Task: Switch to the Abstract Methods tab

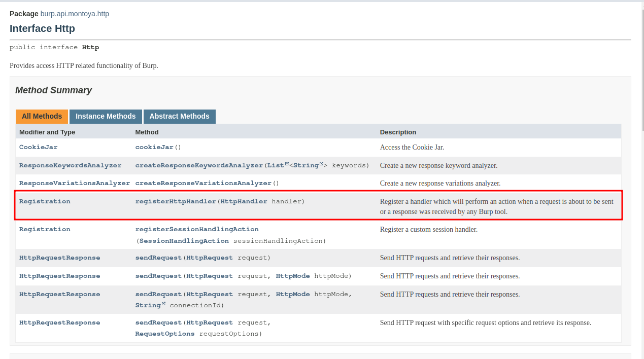Action: click(x=179, y=116)
